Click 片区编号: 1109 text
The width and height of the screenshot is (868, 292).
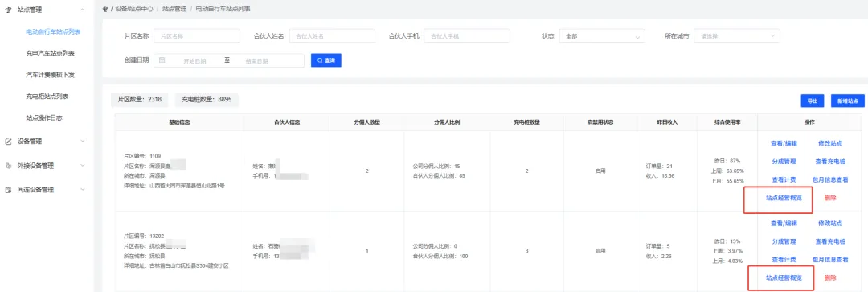coord(142,156)
